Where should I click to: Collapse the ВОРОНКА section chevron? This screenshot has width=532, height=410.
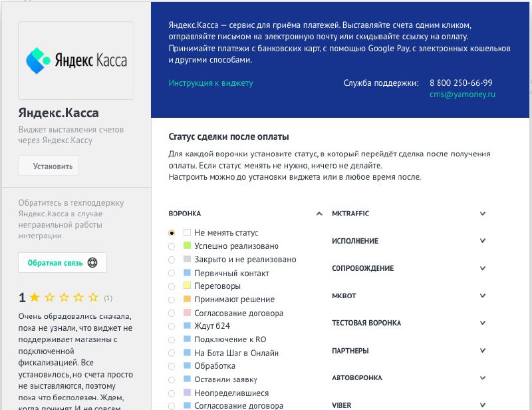point(319,214)
